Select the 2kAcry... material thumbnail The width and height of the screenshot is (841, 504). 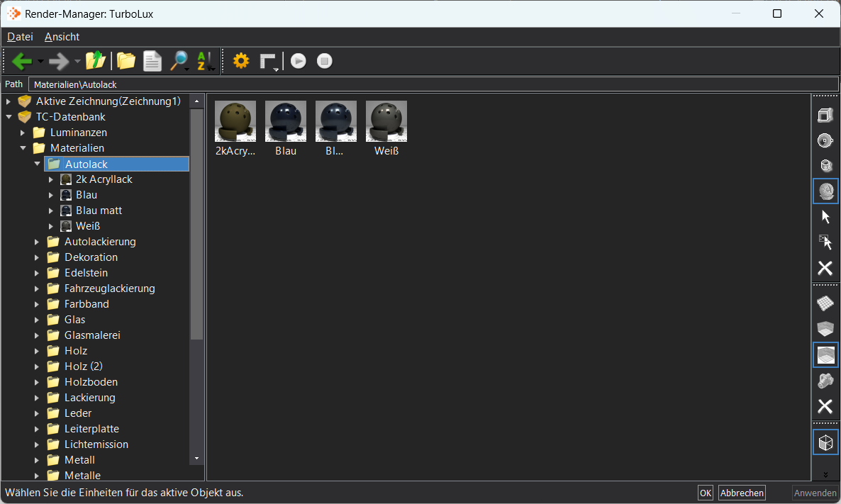(235, 129)
